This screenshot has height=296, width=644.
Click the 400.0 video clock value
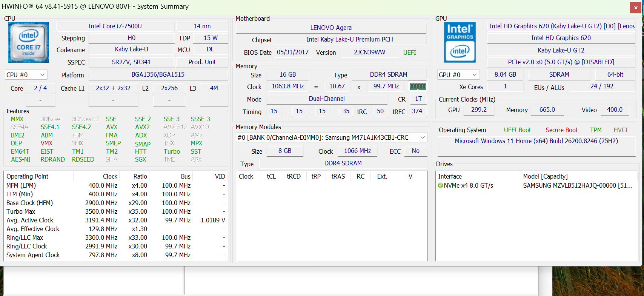tap(615, 109)
